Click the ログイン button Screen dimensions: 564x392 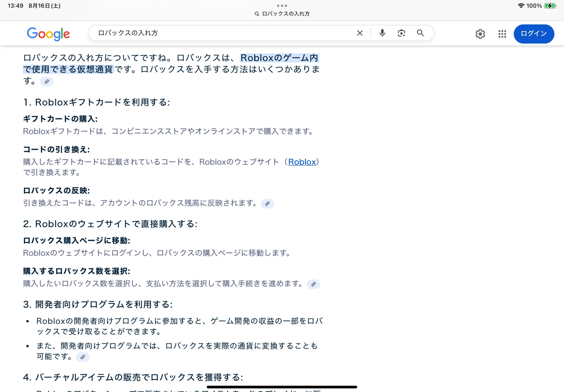[534, 34]
